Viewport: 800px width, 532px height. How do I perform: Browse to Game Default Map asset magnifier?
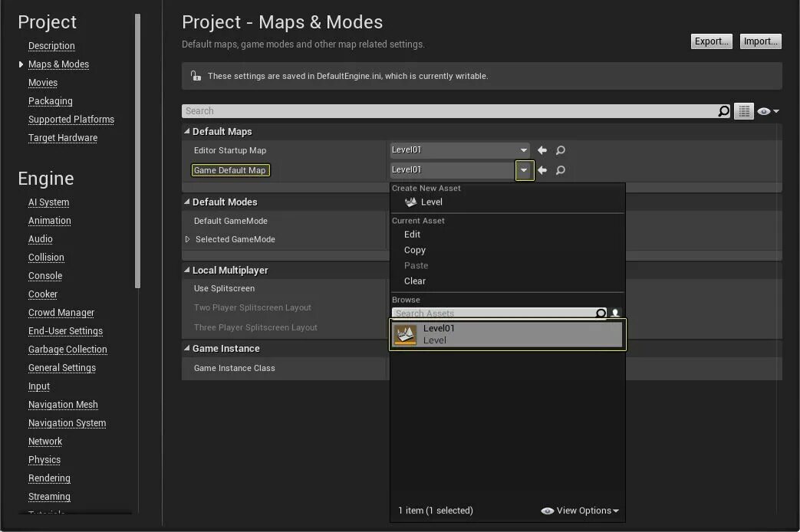pyautogui.click(x=560, y=170)
